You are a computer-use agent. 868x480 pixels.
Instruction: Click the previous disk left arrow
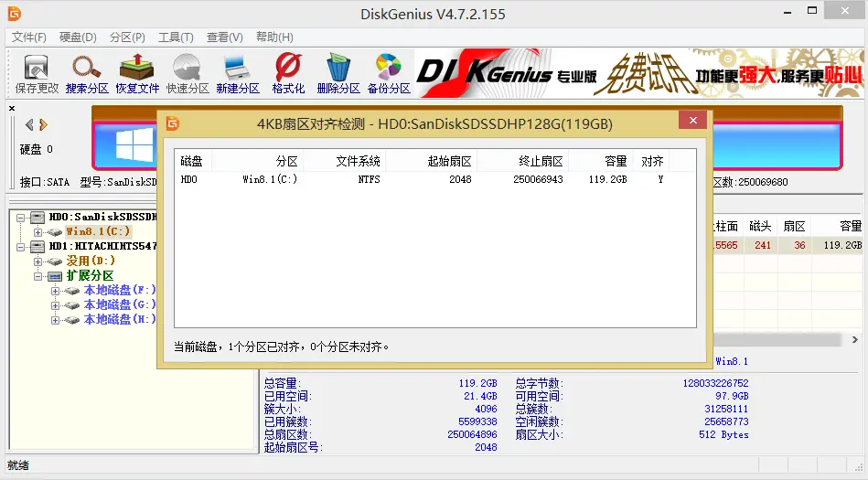click(29, 124)
